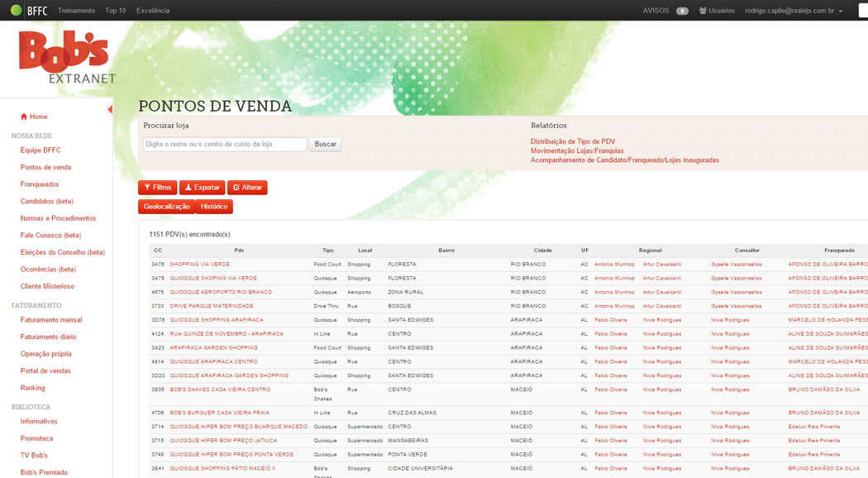Go to Equipe BFFC in sidebar
The height and width of the screenshot is (478, 868).
click(x=41, y=151)
